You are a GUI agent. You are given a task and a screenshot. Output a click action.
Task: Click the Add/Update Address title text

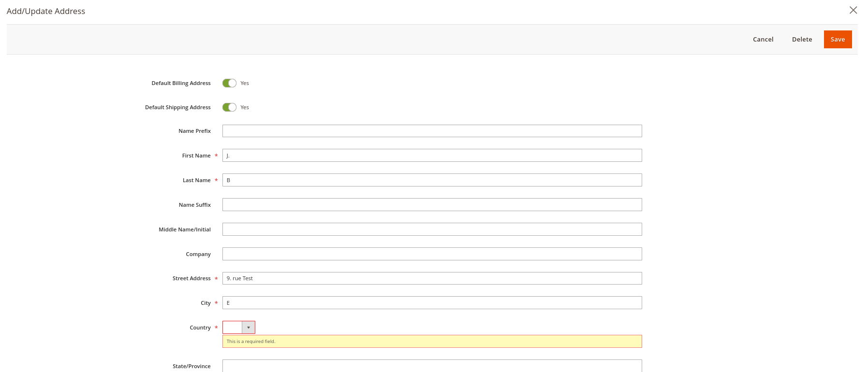tap(46, 11)
